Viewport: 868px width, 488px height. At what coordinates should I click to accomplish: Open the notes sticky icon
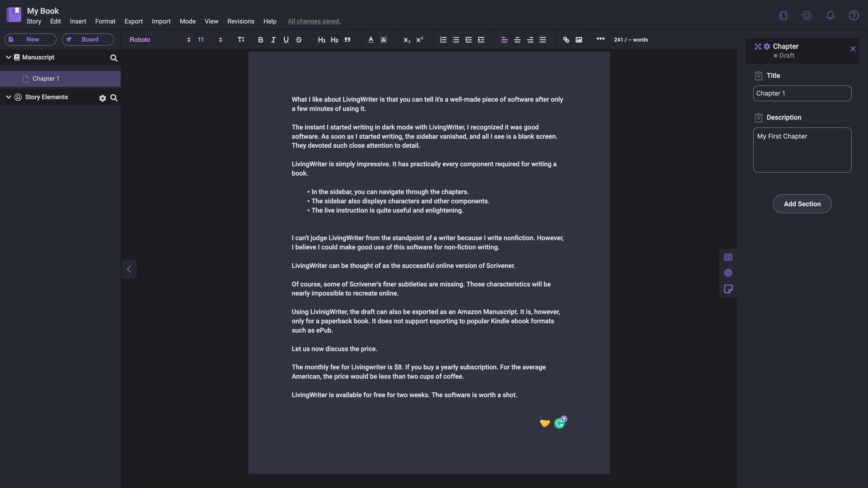728,289
